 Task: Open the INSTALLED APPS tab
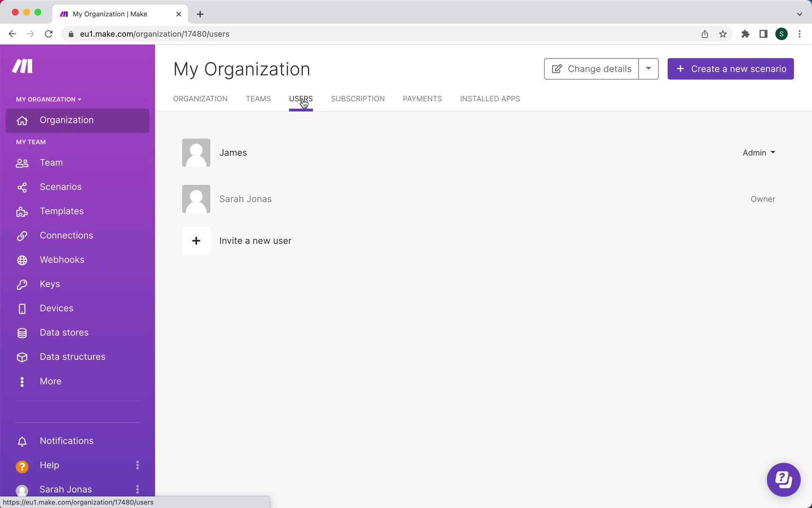point(490,98)
